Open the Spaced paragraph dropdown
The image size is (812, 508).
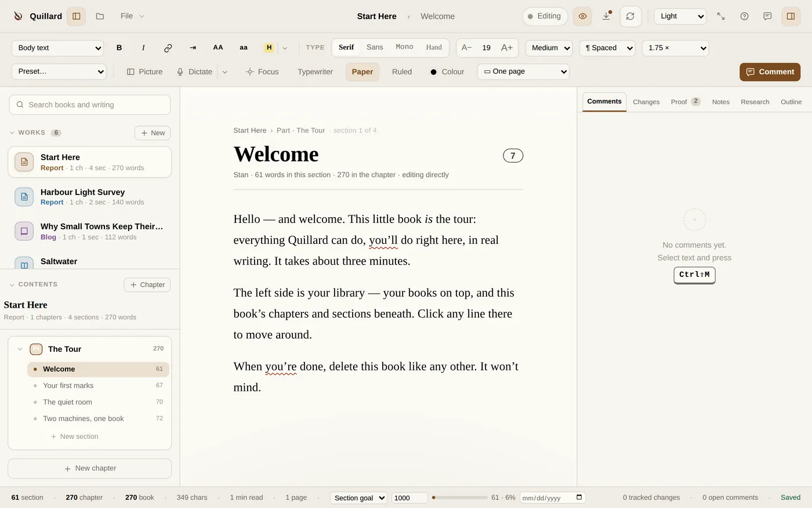click(607, 48)
